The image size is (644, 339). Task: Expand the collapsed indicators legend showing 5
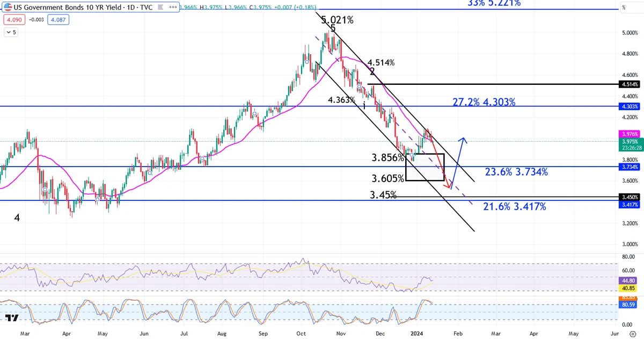11,32
